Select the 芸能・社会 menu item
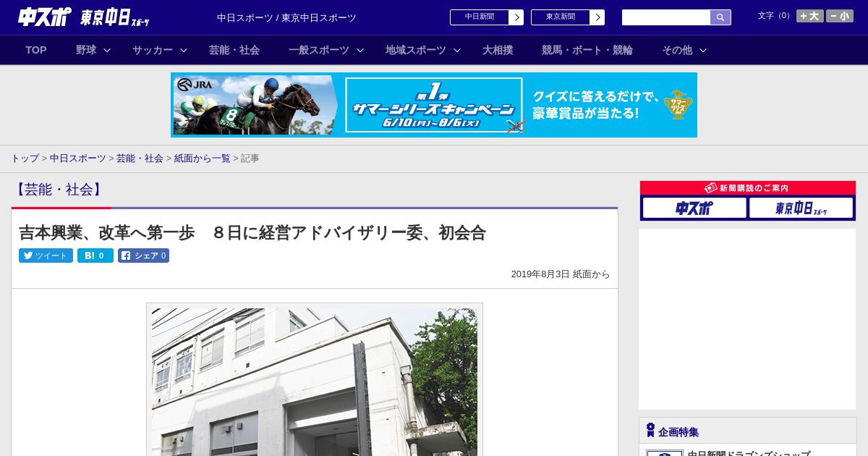The width and height of the screenshot is (868, 456). pyautogui.click(x=234, y=50)
